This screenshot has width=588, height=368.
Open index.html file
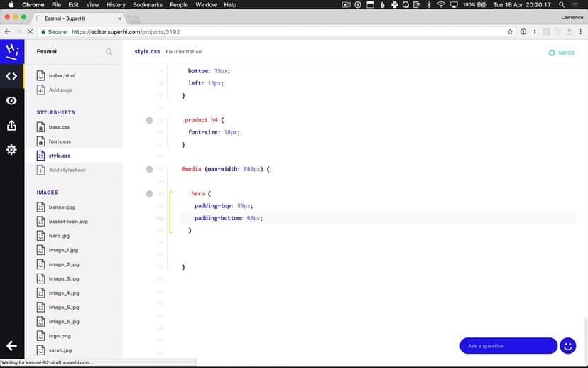click(62, 75)
